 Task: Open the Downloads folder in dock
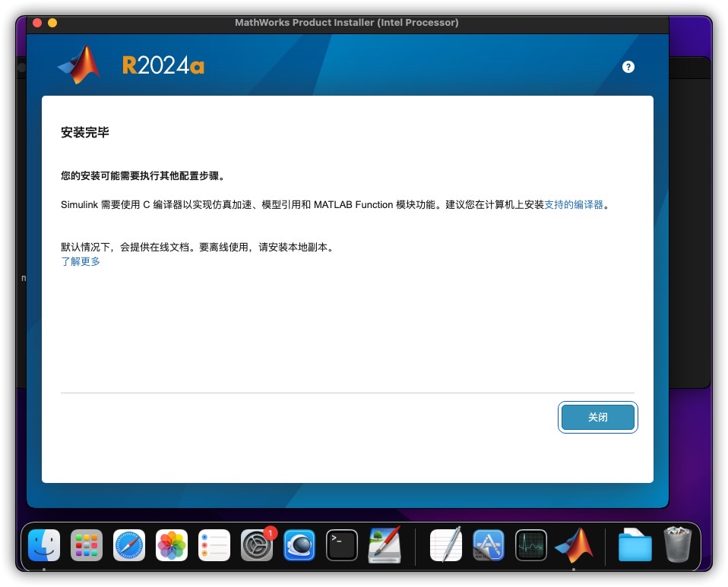coord(635,545)
